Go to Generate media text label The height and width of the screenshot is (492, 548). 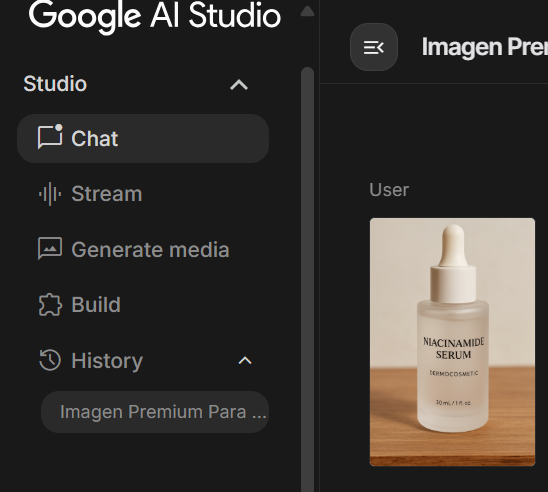tap(150, 249)
